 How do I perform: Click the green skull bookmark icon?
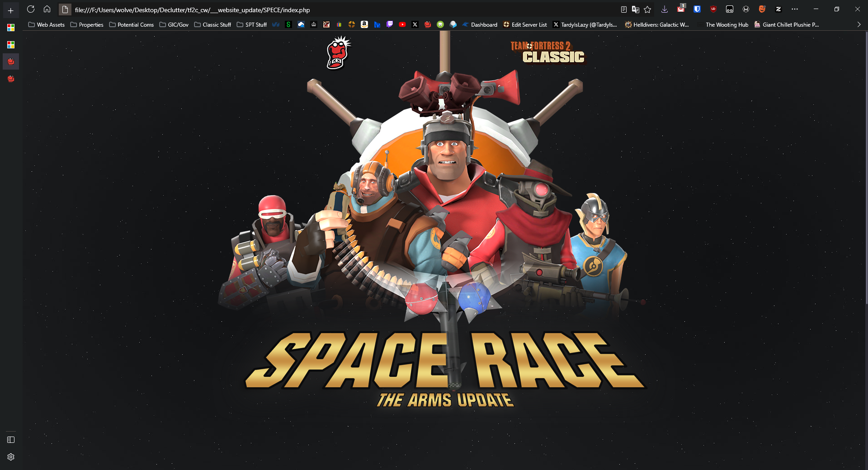click(440, 25)
